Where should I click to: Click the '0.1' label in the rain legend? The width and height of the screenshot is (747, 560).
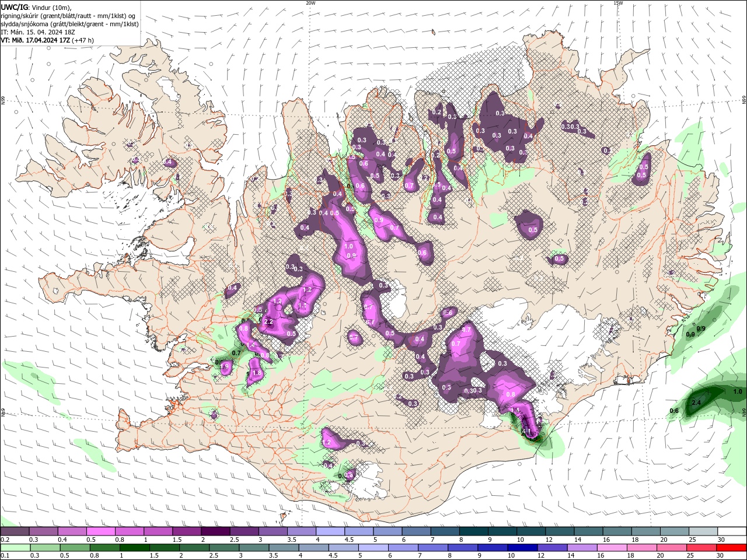(x=5, y=556)
